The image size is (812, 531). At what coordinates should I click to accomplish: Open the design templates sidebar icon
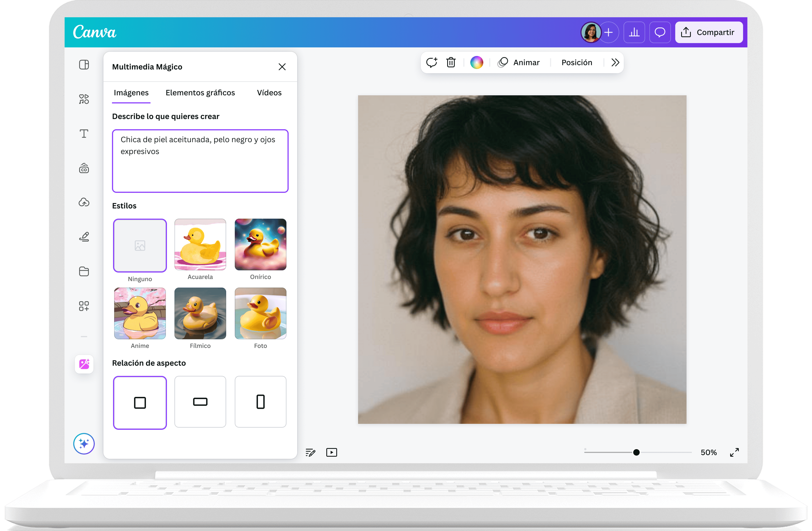point(84,65)
